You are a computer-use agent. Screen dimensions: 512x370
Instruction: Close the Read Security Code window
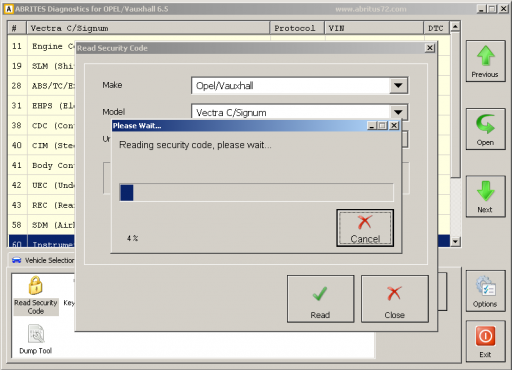click(430, 48)
